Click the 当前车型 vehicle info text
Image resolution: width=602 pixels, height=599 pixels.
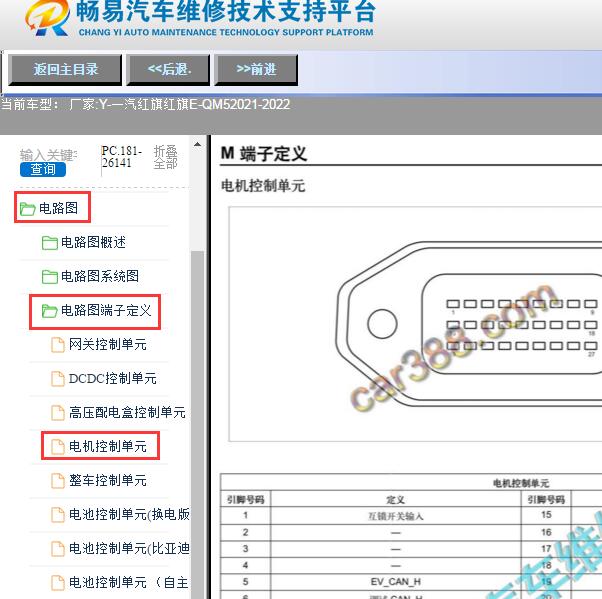[x=146, y=104]
